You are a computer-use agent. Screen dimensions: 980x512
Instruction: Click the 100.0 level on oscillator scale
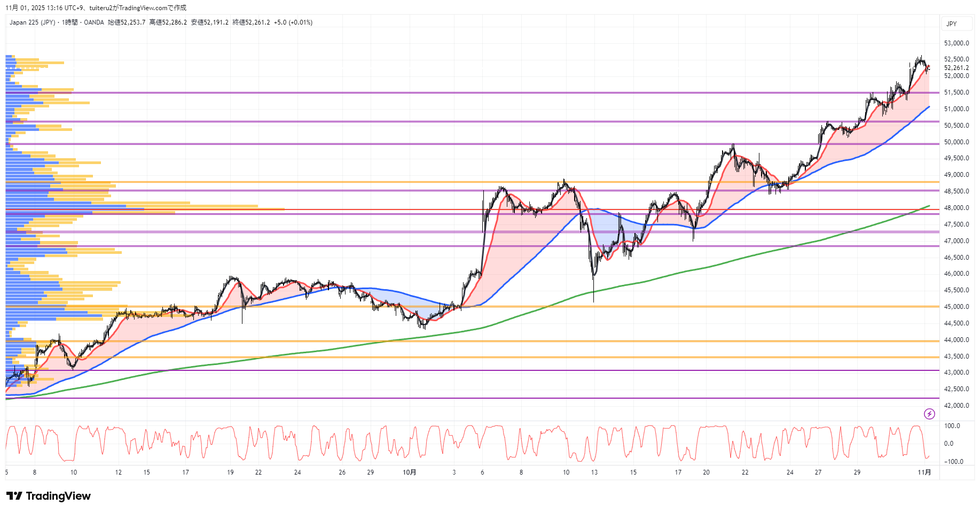tap(952, 426)
